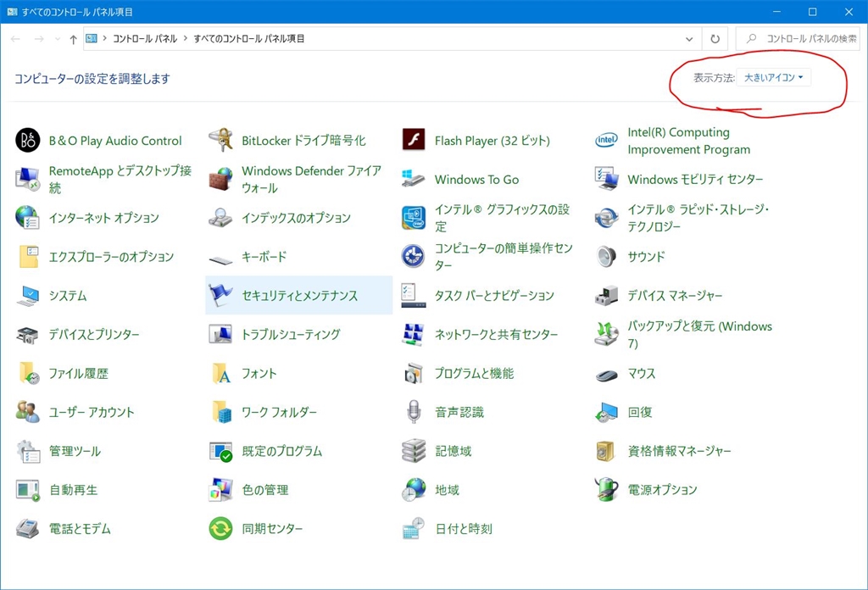
Task: Click the コントロール パネルの検索 search box
Action: tap(798, 39)
